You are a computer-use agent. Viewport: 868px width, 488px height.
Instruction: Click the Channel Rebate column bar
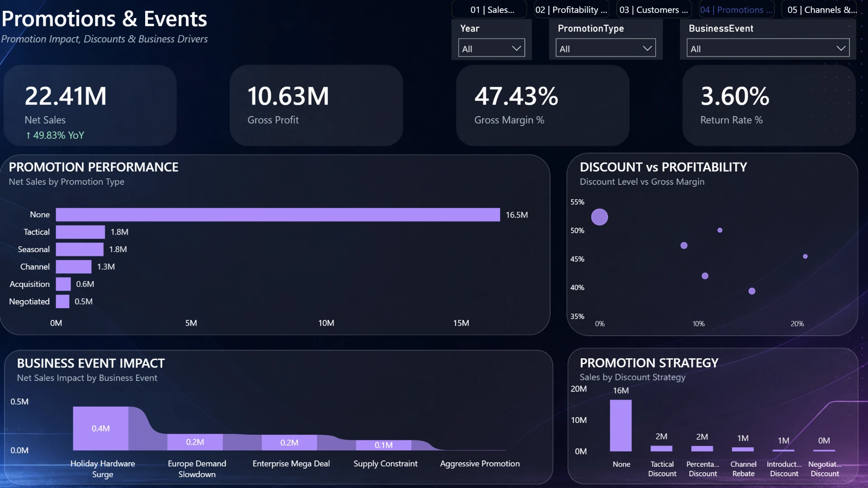743,450
